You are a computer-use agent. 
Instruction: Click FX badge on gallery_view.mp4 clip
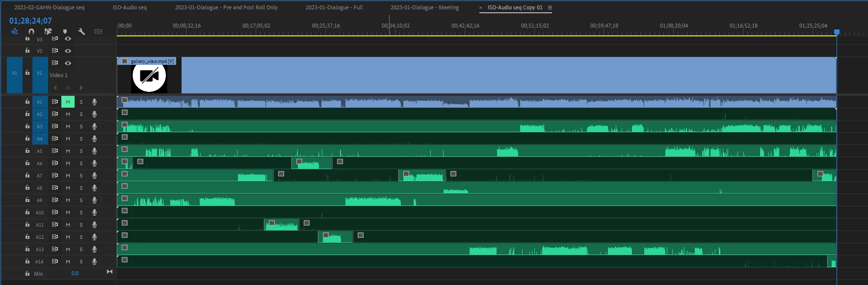coord(125,61)
